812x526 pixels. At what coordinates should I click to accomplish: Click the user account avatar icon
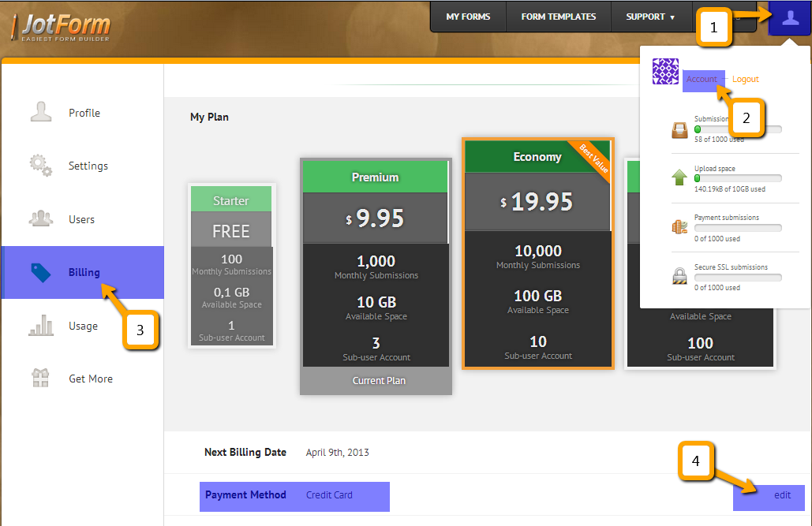(x=790, y=18)
